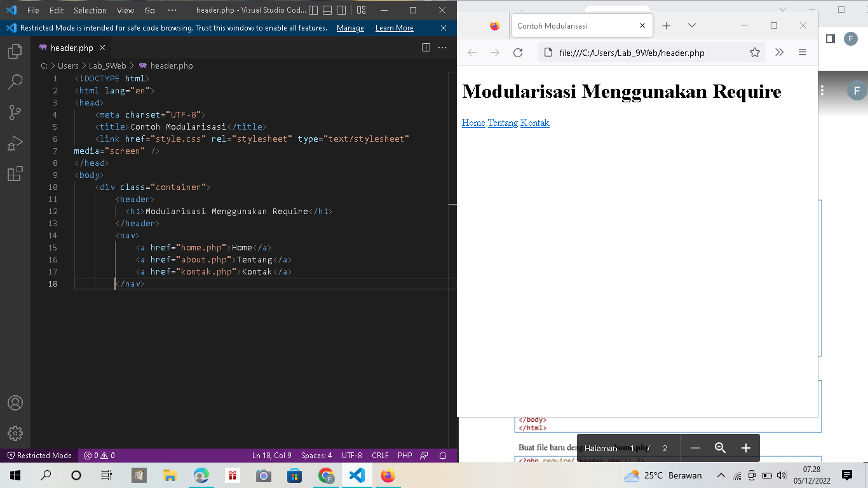Image resolution: width=868 pixels, height=488 pixels.
Task: Open View menu in VS Code
Action: (125, 10)
